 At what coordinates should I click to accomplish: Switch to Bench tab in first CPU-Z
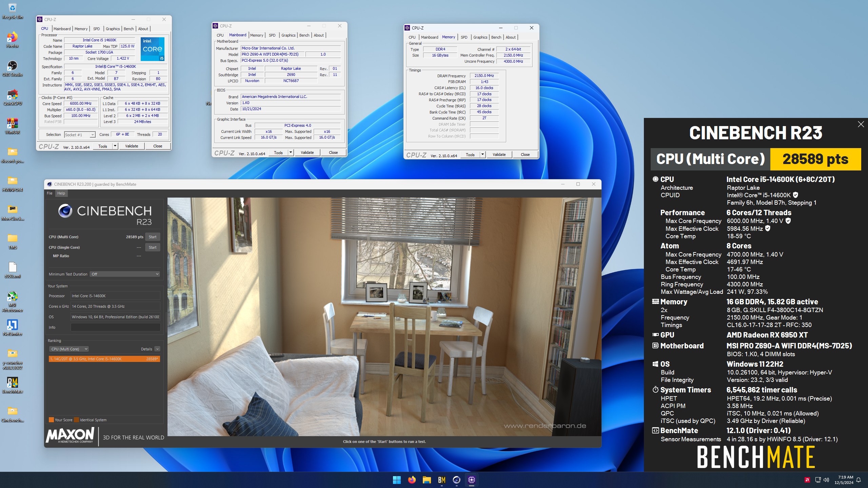coord(129,29)
